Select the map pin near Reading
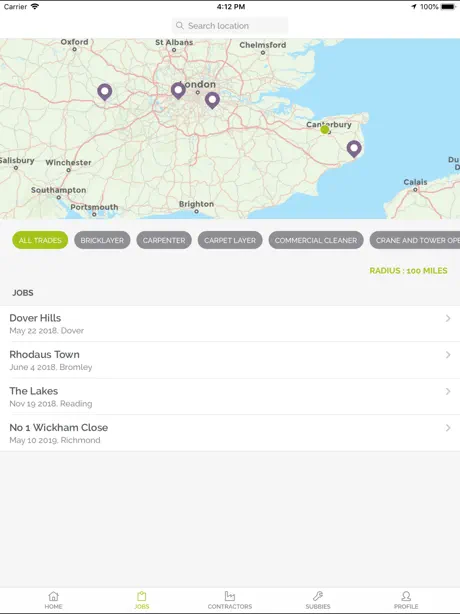The image size is (460, 614). tap(105, 92)
